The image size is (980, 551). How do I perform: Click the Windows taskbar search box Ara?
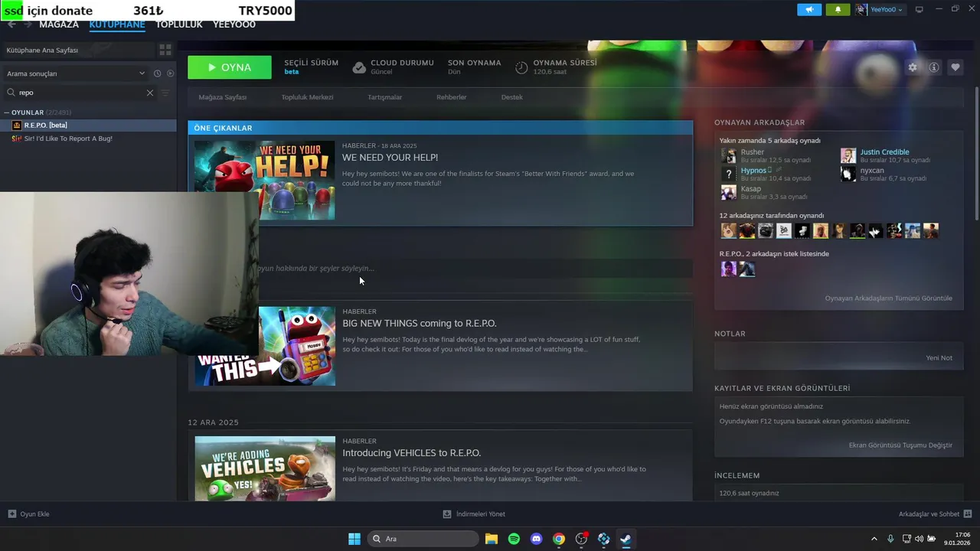coord(423,539)
